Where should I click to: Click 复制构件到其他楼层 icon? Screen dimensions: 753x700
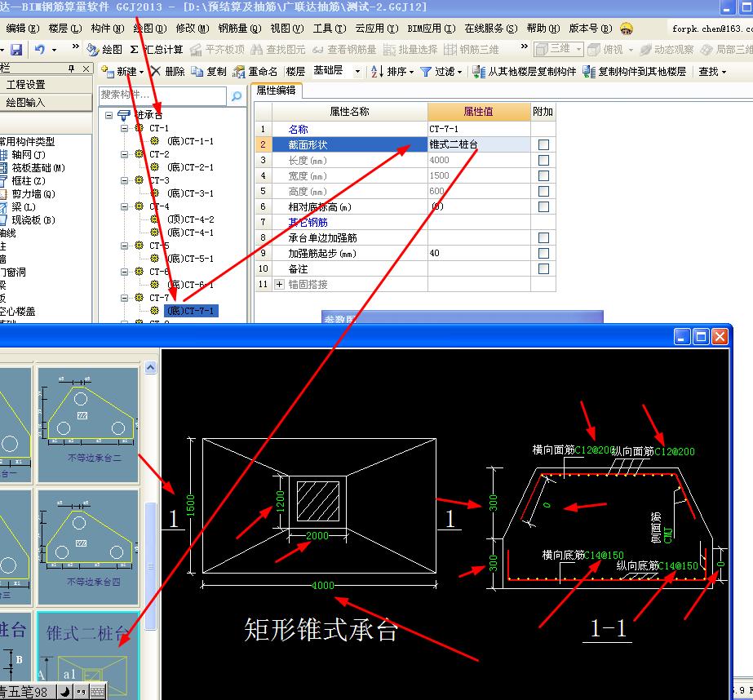(x=589, y=72)
